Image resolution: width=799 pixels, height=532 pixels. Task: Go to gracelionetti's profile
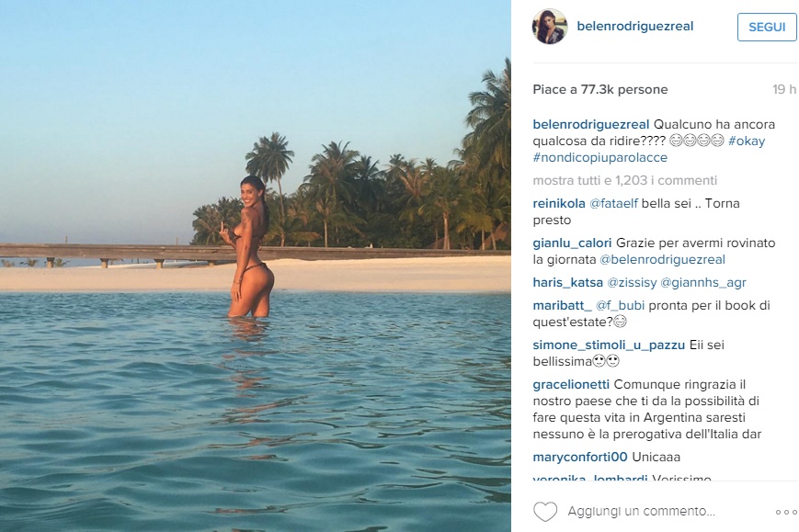571,385
